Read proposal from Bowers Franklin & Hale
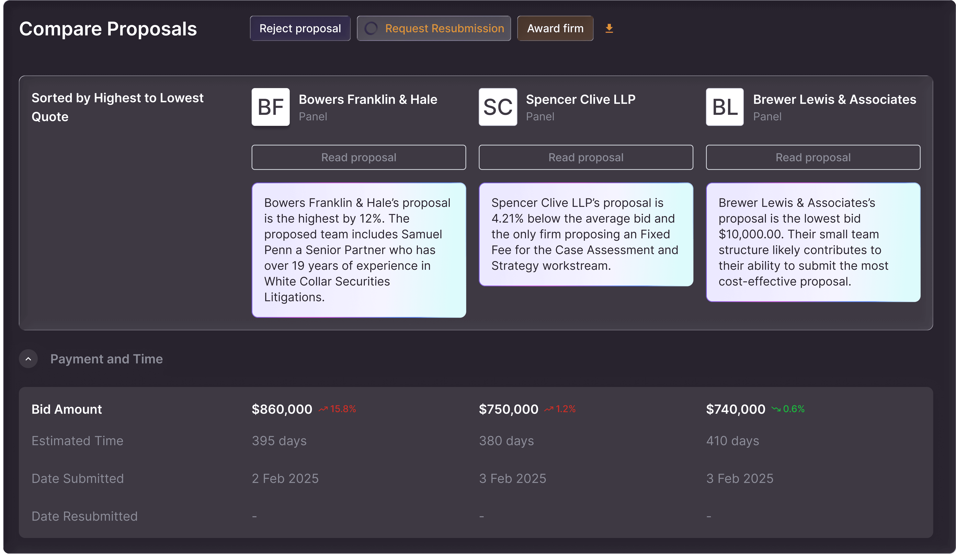This screenshot has height=560, width=956. point(358,157)
